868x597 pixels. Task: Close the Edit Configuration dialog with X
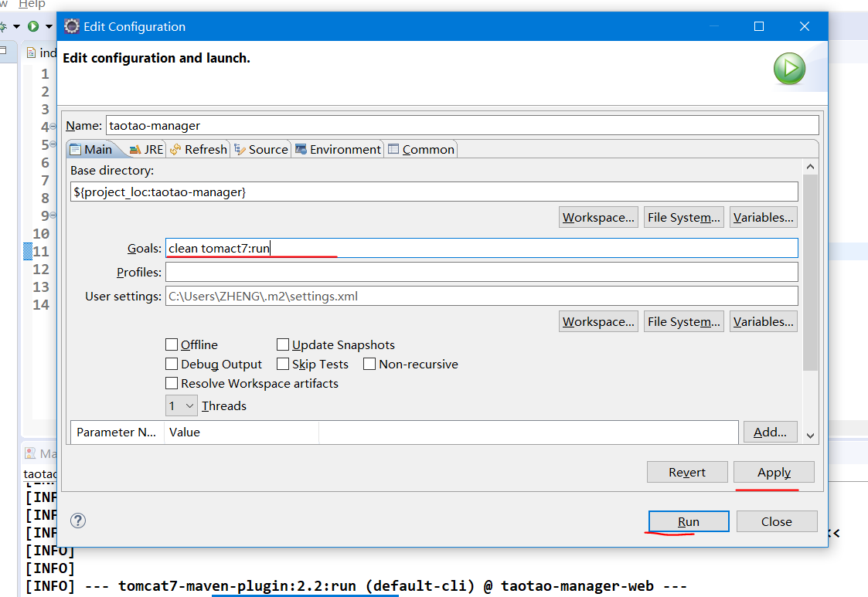(x=805, y=26)
